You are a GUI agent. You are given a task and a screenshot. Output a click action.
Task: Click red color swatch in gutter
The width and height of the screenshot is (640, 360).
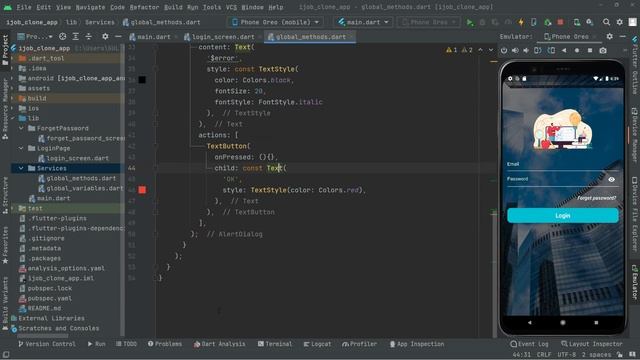pyautogui.click(x=142, y=190)
